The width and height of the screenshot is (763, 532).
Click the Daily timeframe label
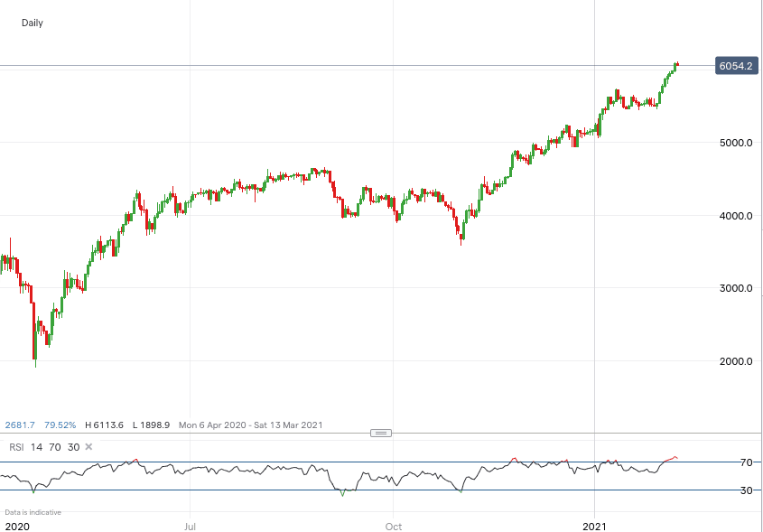pyautogui.click(x=32, y=23)
